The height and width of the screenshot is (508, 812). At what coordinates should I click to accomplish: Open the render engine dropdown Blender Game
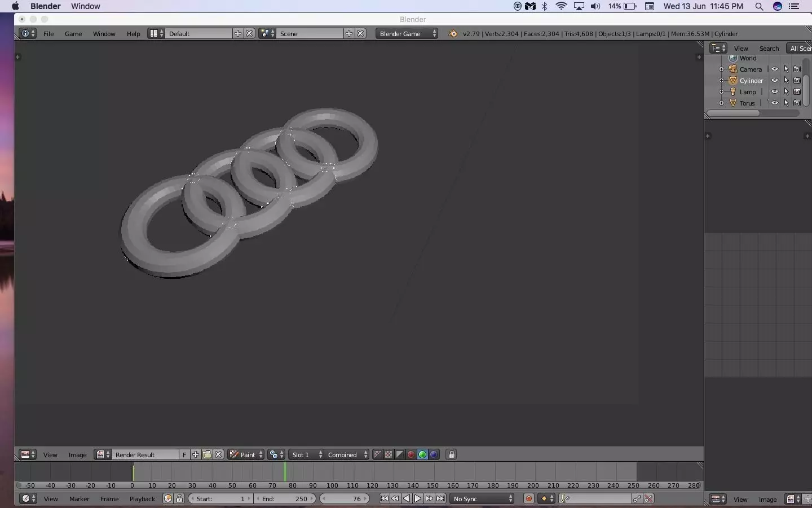coord(407,34)
